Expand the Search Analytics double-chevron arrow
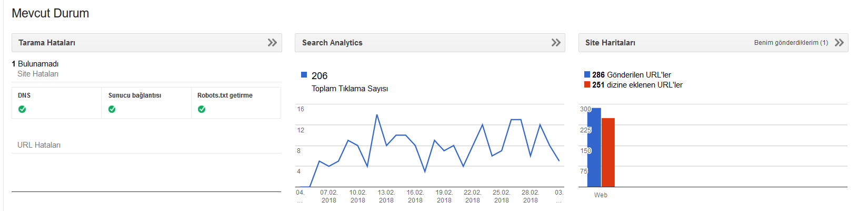Viewport: 868px width, 211px height. click(556, 43)
